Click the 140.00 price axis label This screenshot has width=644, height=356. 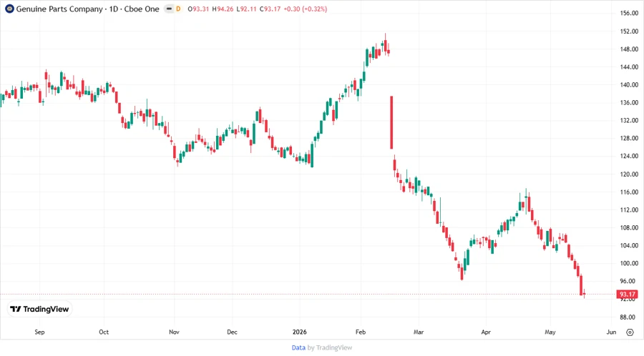(629, 84)
